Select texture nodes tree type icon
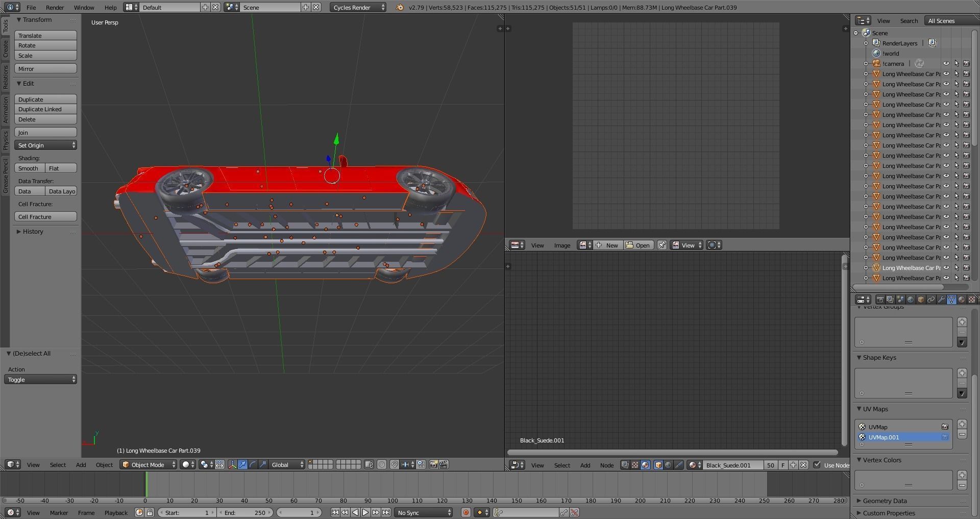The width and height of the screenshot is (980, 519). tap(635, 465)
